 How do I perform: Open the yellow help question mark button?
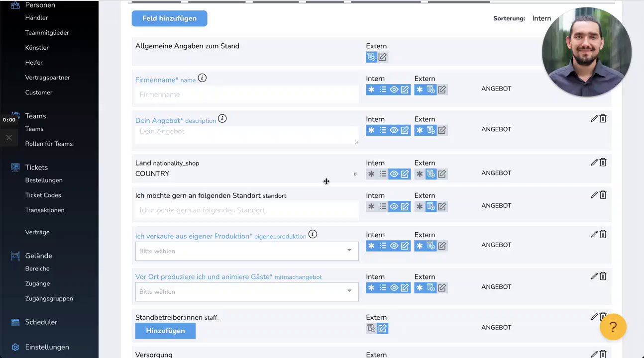[x=613, y=327]
